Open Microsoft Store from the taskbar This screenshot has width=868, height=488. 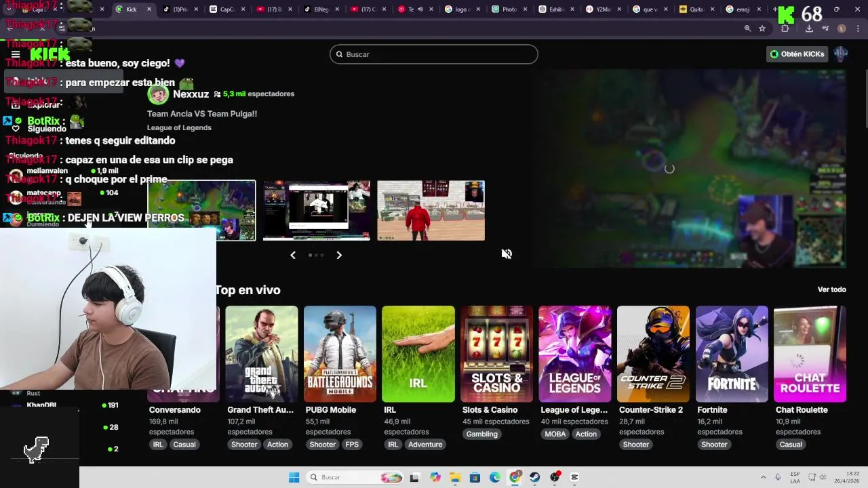[475, 477]
